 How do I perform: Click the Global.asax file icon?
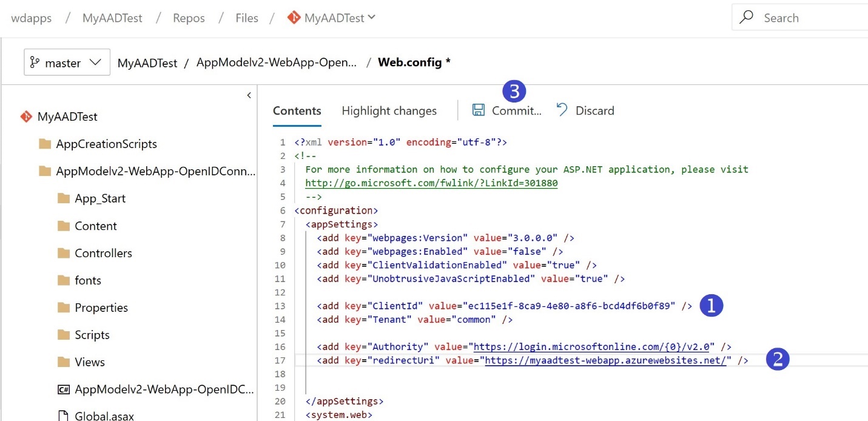pyautogui.click(x=63, y=416)
